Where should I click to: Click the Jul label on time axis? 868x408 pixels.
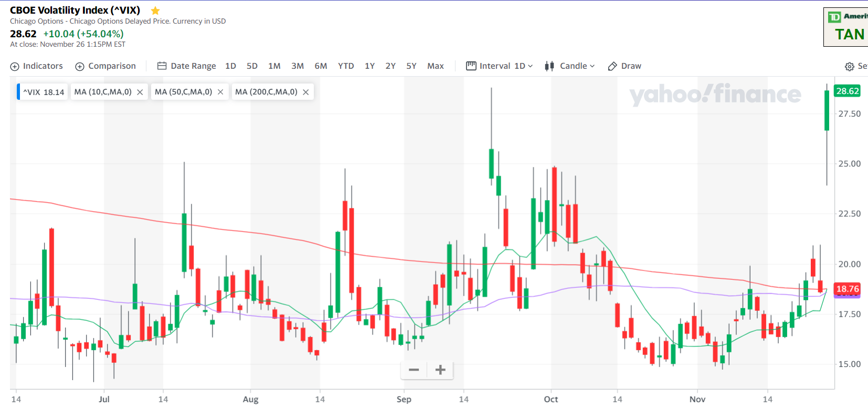point(104,400)
